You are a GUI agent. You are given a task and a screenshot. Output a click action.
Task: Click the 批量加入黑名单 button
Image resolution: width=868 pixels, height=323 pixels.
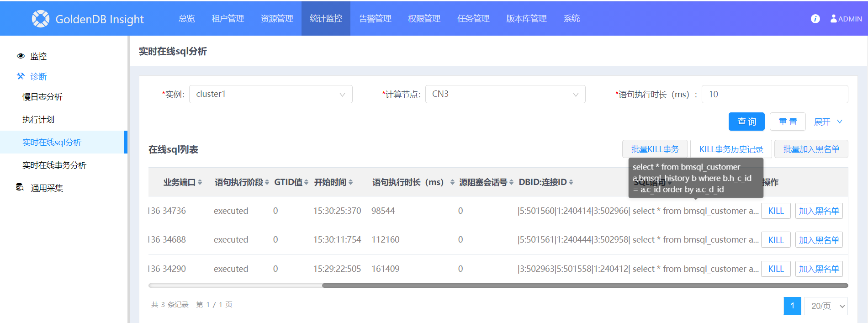pos(811,149)
